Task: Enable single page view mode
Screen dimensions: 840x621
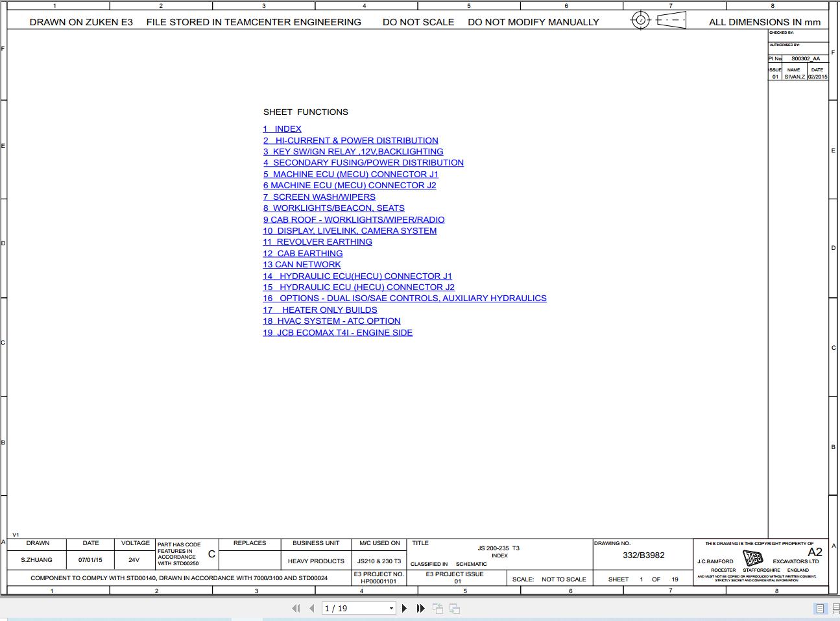Action: (819, 608)
